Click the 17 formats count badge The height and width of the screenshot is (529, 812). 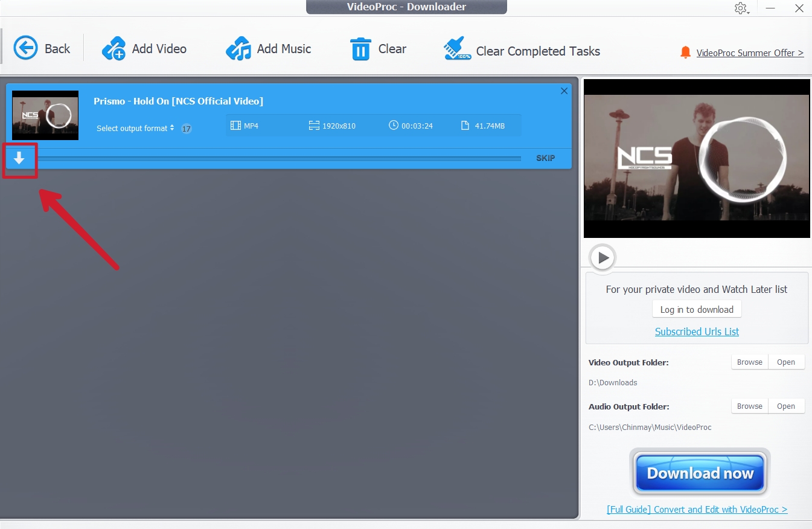coord(187,129)
